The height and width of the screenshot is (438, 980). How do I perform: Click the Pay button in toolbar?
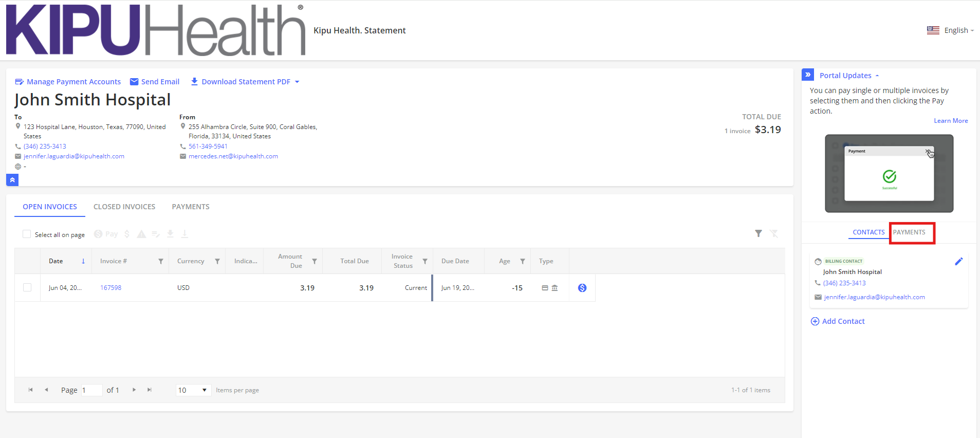pyautogui.click(x=106, y=234)
